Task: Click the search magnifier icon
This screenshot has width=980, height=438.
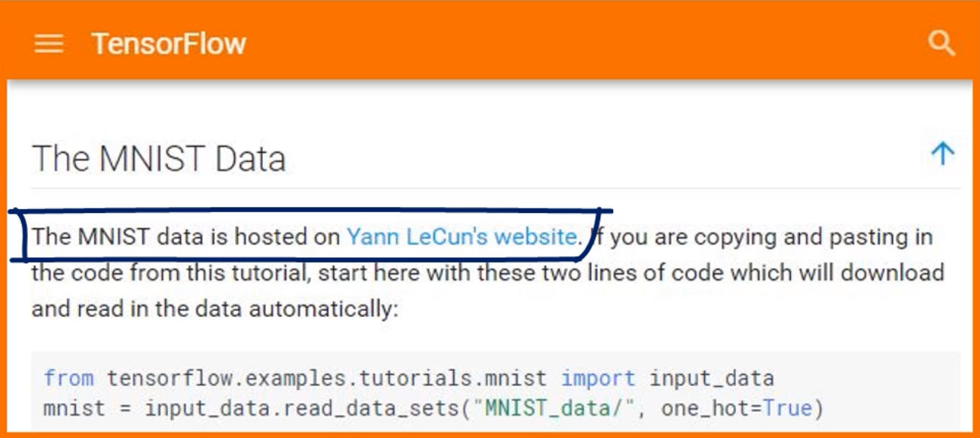Action: 942,43
